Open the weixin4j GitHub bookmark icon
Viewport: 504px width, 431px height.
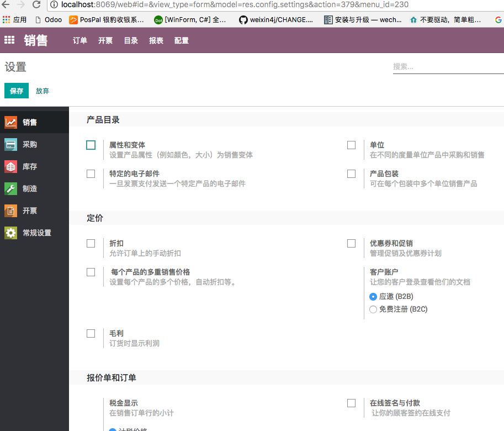coord(243,20)
